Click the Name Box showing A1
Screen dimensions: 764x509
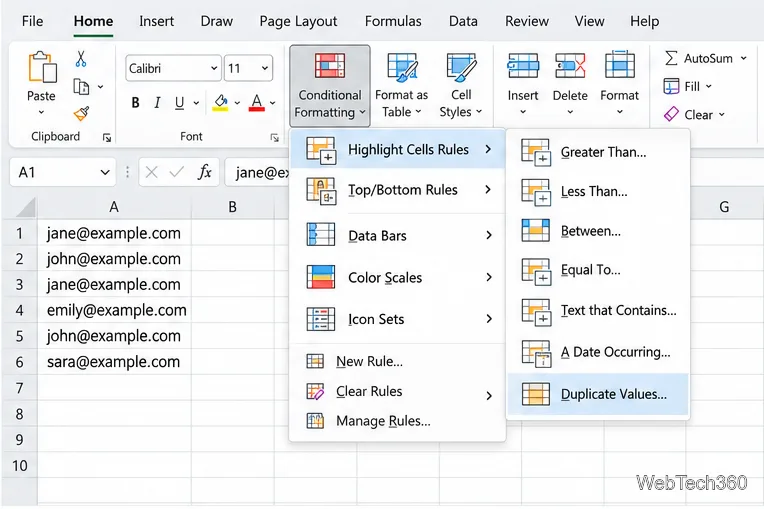(x=63, y=172)
